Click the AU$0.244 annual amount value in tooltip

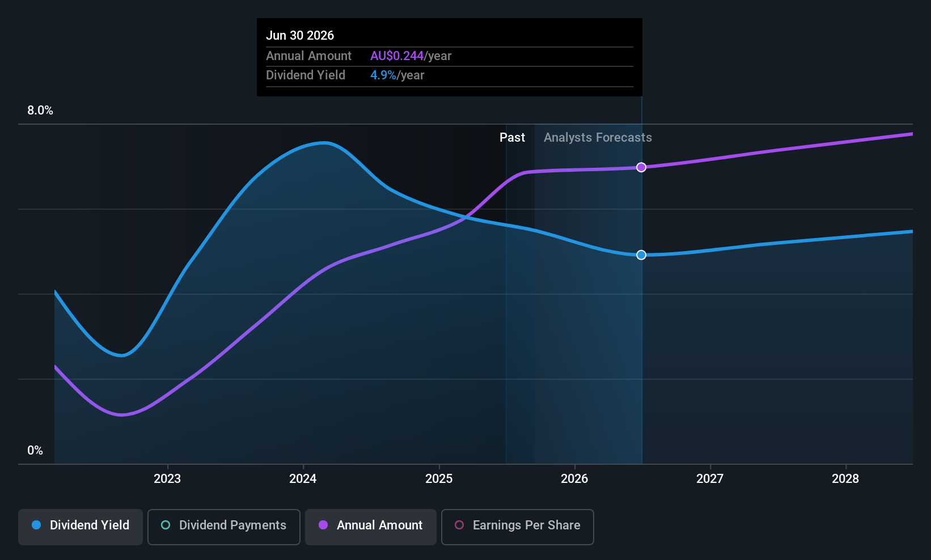(x=397, y=56)
